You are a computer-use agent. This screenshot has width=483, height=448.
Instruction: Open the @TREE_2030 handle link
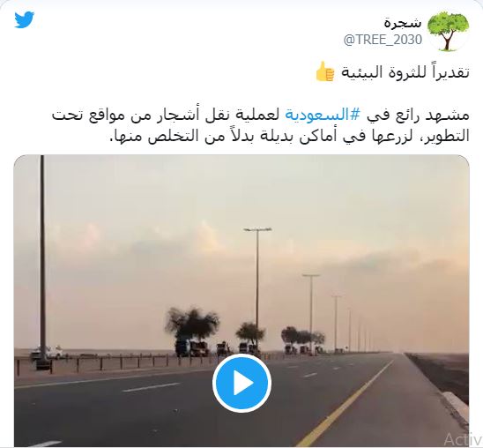coord(383,40)
